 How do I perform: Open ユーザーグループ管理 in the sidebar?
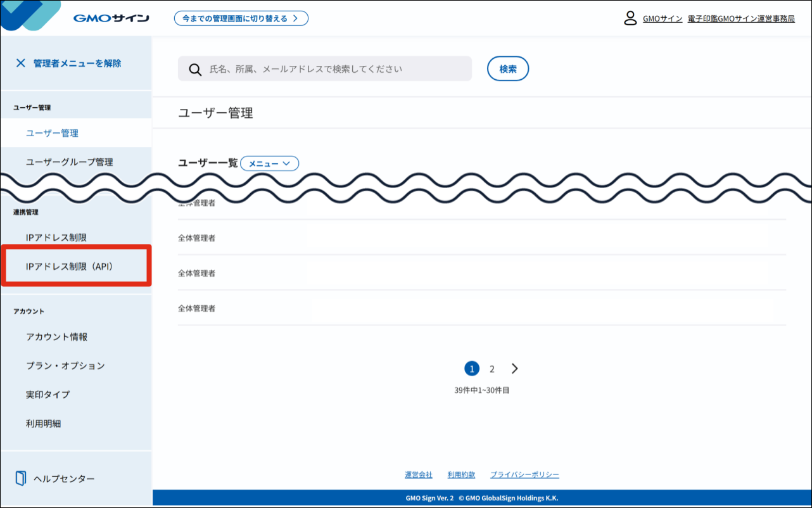click(x=70, y=162)
